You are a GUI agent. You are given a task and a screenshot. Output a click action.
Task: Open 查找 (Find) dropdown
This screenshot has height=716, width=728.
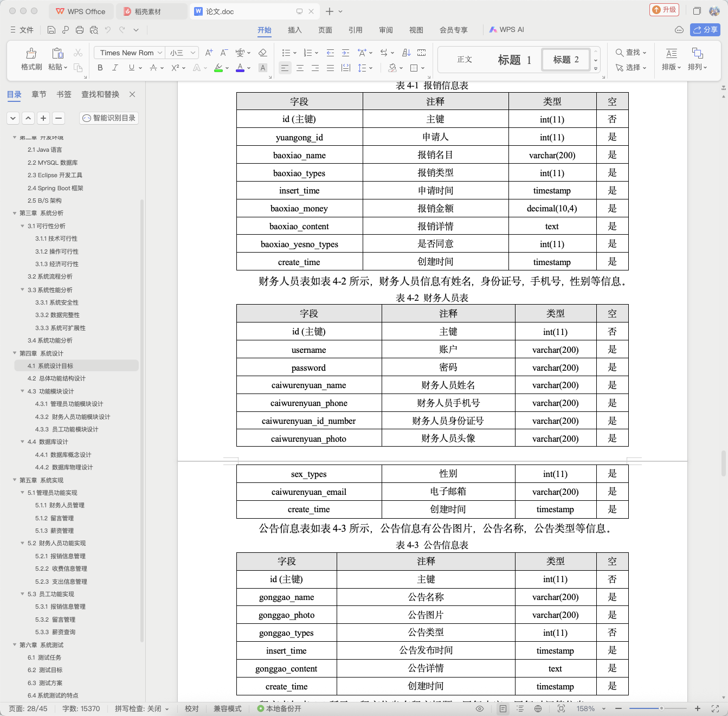(631, 53)
